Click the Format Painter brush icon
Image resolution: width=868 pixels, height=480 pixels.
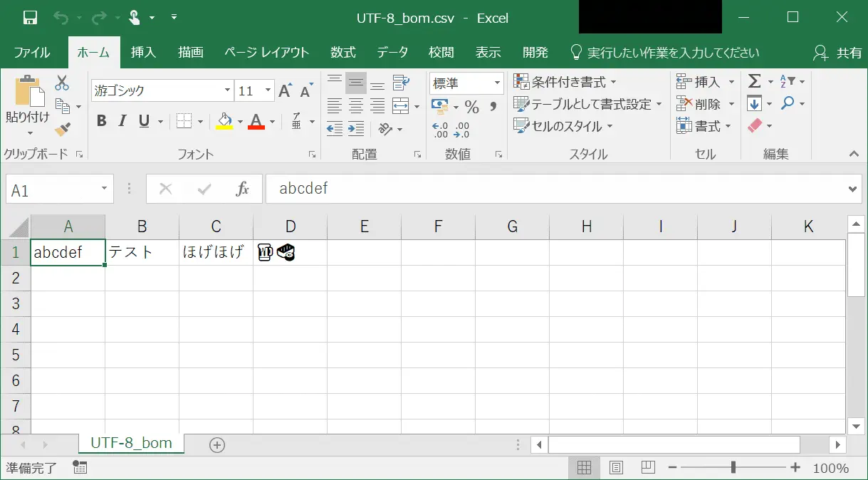[62, 129]
